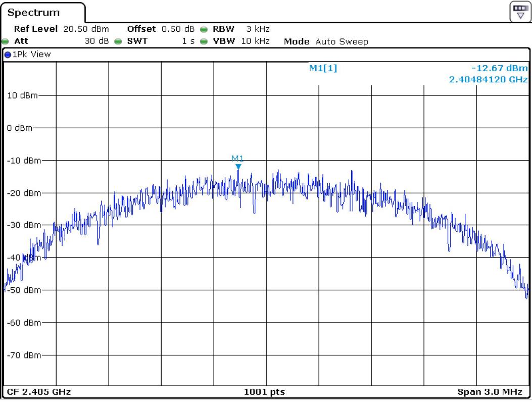Click the blue 1Pk View trace indicator dot
Image resolution: width=532 pixels, height=414 pixels.
[8, 54]
